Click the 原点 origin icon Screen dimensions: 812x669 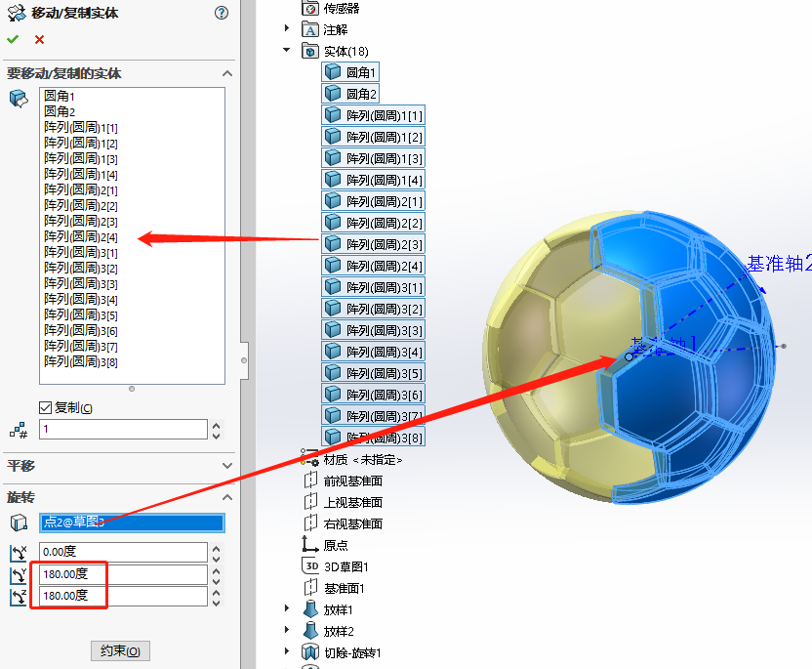tap(309, 543)
